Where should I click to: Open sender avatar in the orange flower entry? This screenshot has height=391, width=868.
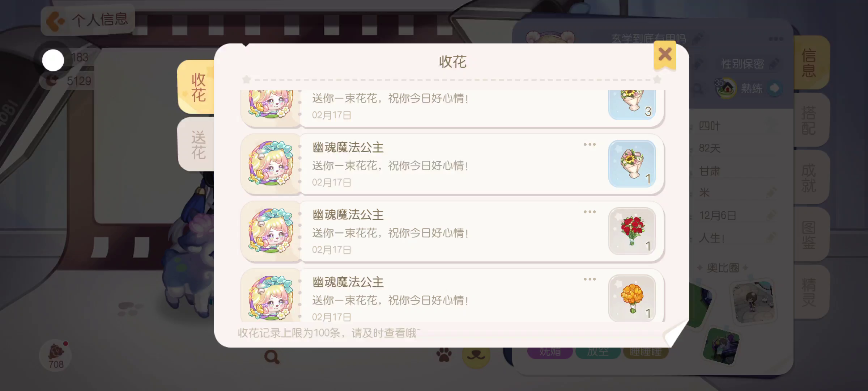pos(271,298)
